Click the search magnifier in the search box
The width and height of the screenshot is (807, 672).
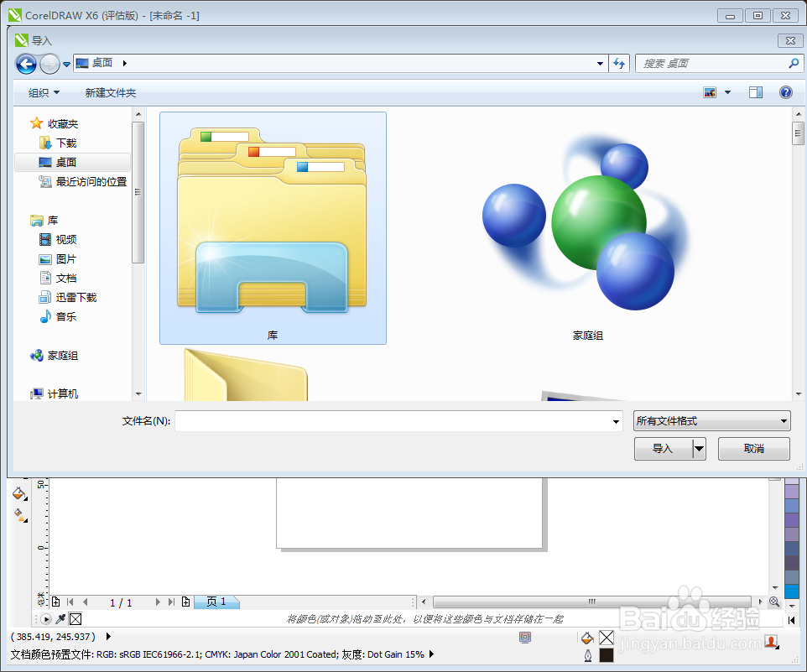[793, 64]
